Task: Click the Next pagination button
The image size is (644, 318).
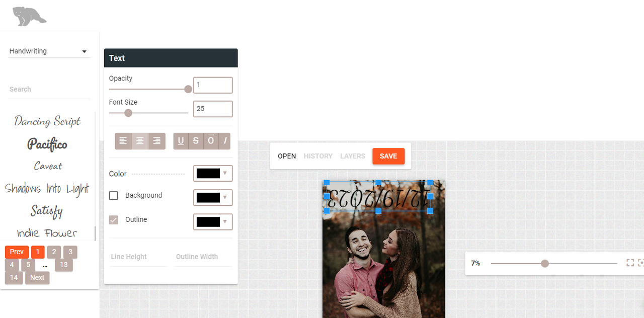Action: click(37, 278)
